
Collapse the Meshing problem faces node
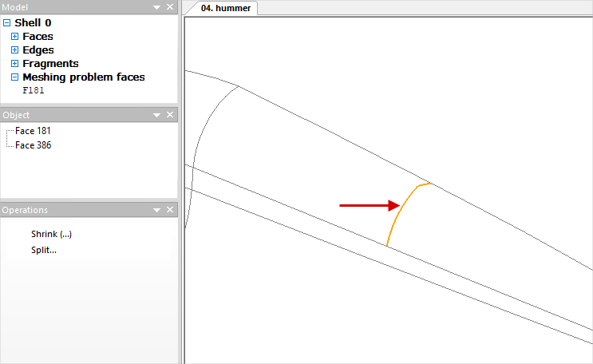14,77
